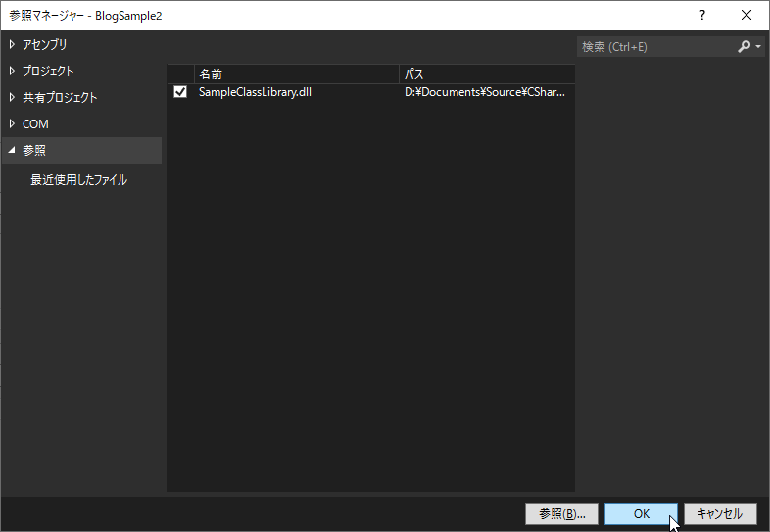Select the アセンブリ category
The width and height of the screenshot is (770, 532).
(45, 44)
